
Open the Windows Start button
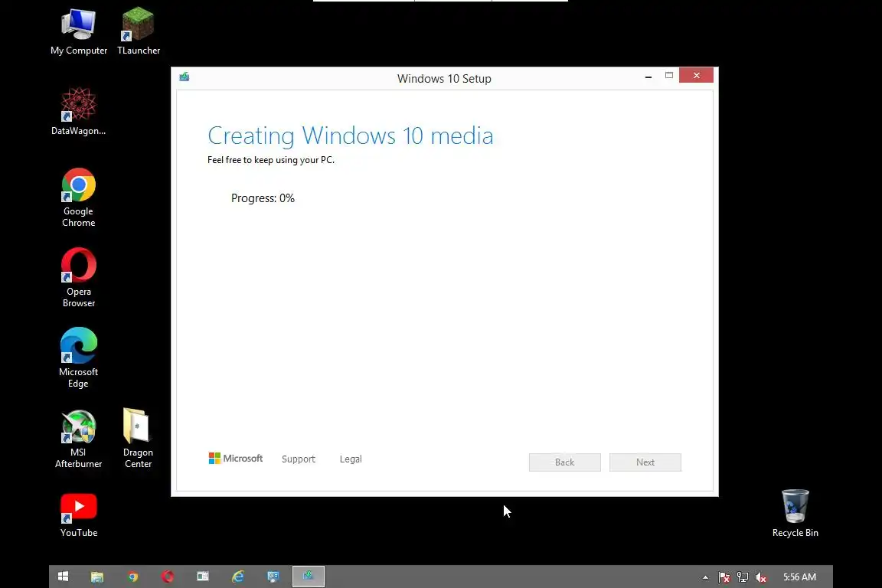click(63, 577)
